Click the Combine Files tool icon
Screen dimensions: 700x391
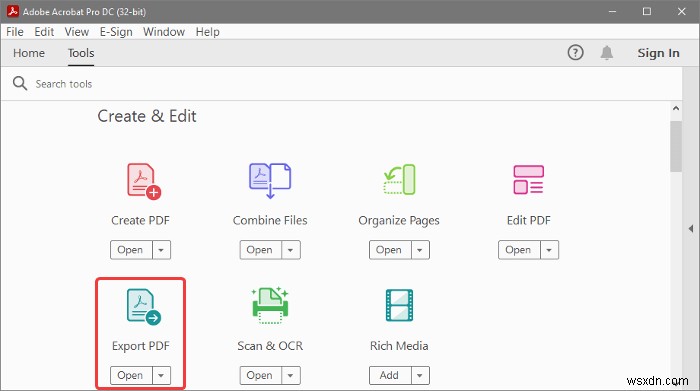270,181
